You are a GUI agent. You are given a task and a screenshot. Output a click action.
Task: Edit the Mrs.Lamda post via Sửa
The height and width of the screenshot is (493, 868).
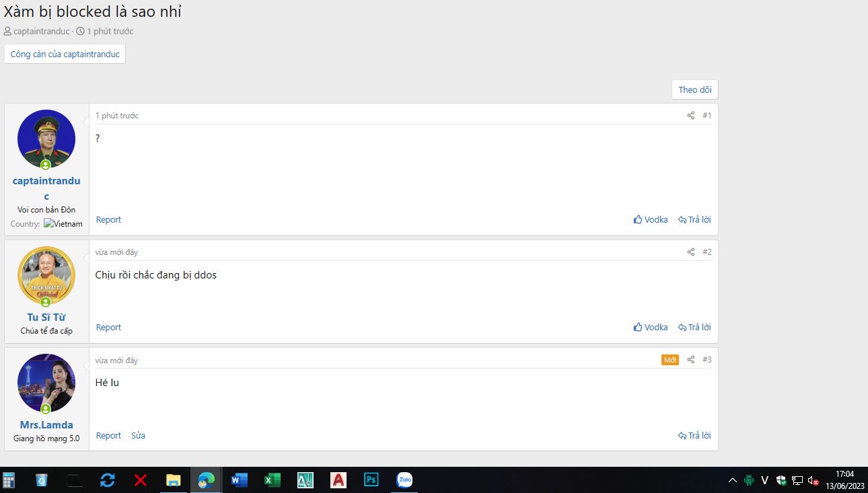138,436
